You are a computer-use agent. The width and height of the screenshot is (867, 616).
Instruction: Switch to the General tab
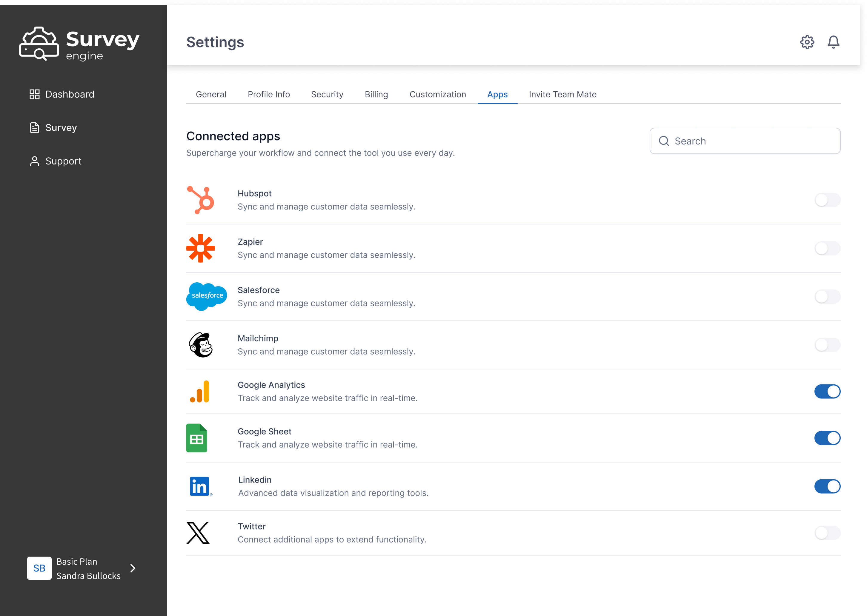pyautogui.click(x=211, y=94)
